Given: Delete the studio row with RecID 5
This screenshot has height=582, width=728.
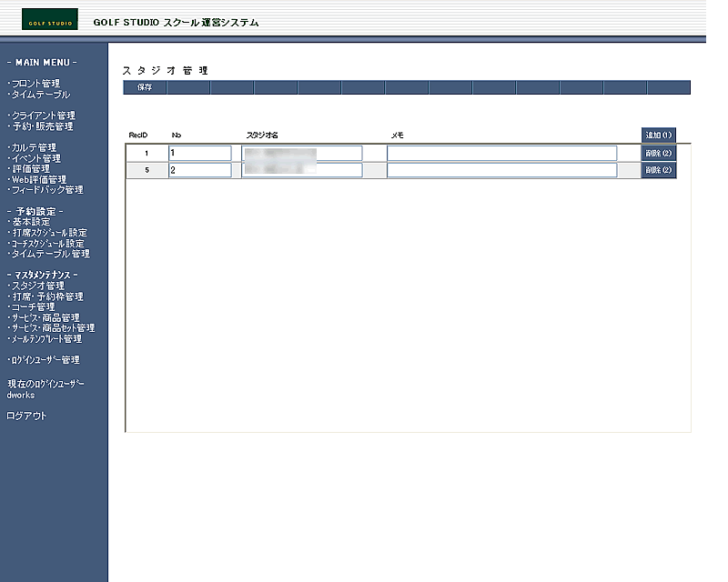Looking at the screenshot, I should [658, 170].
